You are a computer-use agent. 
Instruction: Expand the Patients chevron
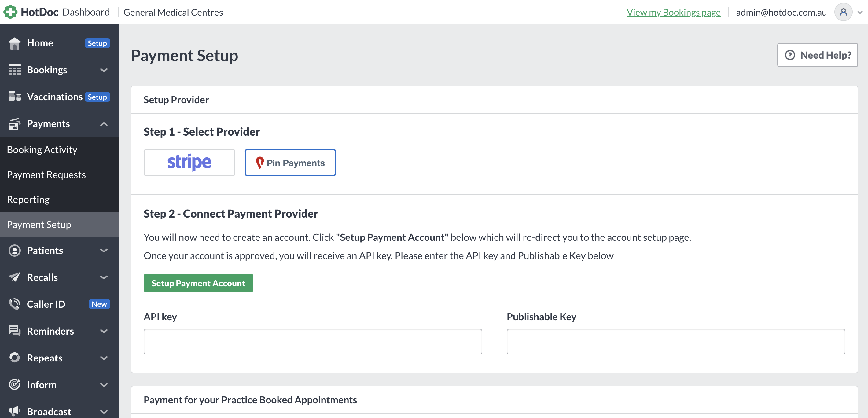point(104,250)
